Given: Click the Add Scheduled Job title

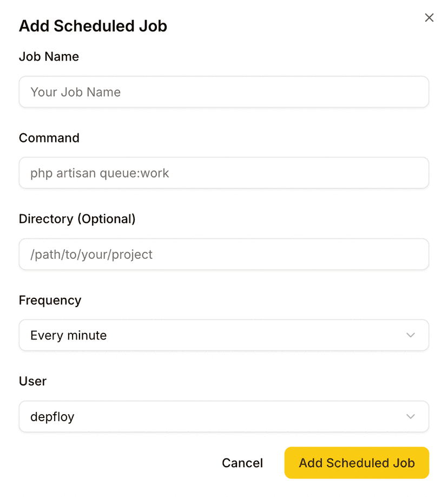Looking at the screenshot, I should [93, 25].
